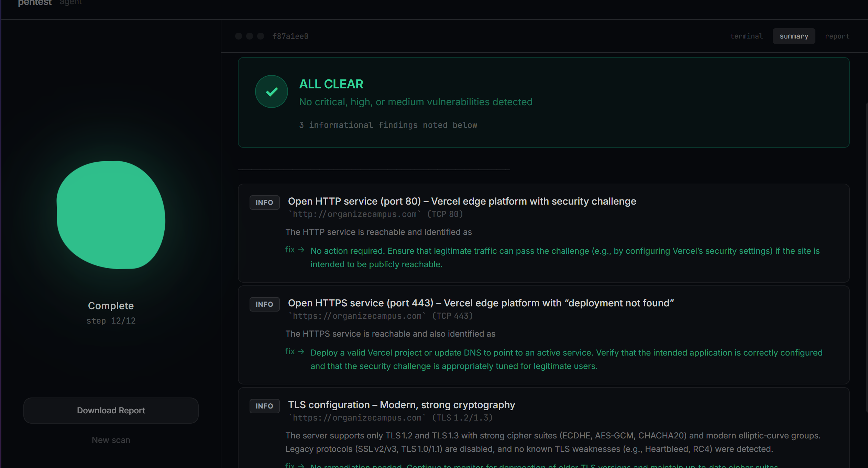Click the green blob status indicator
The width and height of the screenshot is (868, 468).
(x=111, y=215)
